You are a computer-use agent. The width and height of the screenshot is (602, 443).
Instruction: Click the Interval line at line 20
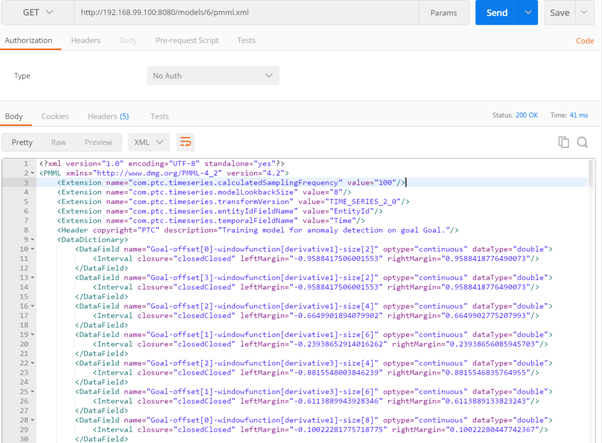[x=321, y=344]
